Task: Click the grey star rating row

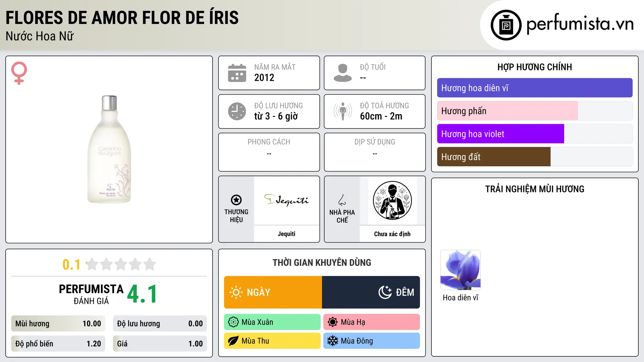Action: click(121, 264)
